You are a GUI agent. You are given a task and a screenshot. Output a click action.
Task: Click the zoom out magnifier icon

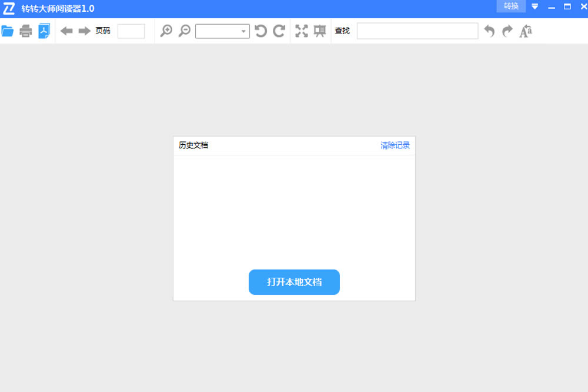point(185,31)
